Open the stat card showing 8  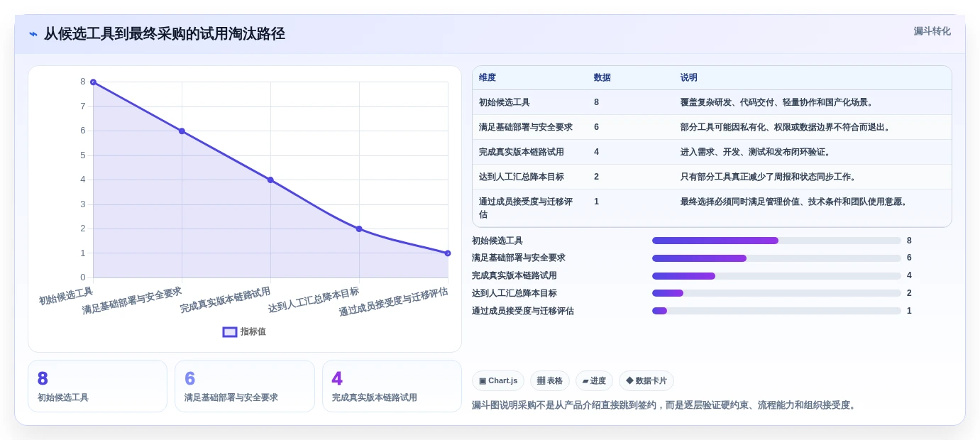tap(97, 386)
